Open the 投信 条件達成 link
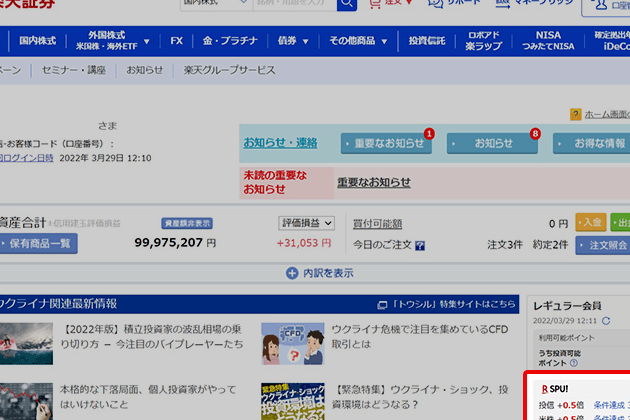This screenshot has height=420, width=630. tap(609, 405)
